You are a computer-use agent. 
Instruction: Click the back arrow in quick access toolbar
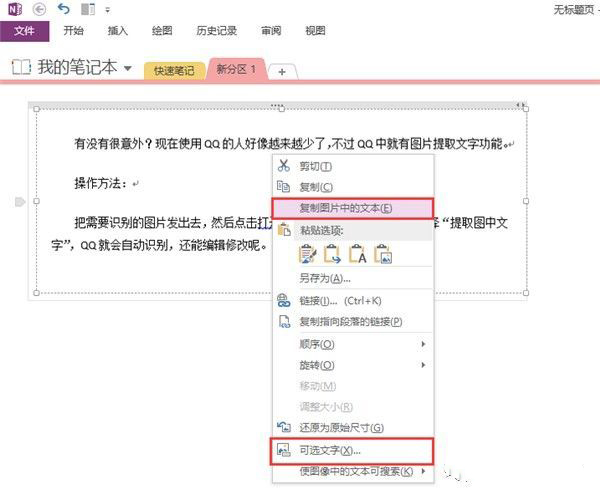click(x=40, y=9)
